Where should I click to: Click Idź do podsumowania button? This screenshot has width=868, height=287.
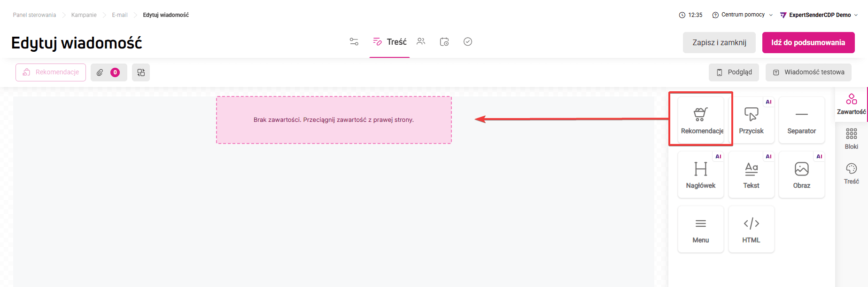point(808,42)
